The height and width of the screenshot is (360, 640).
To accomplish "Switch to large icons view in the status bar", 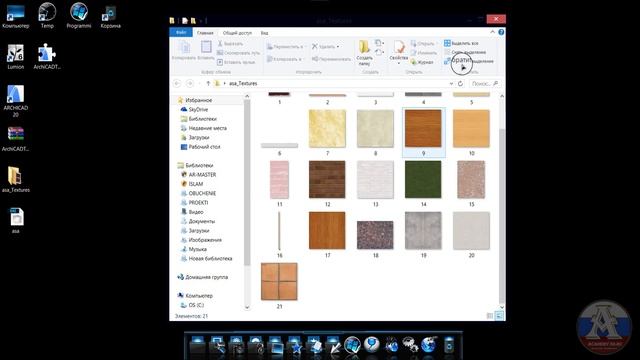I will (x=499, y=316).
